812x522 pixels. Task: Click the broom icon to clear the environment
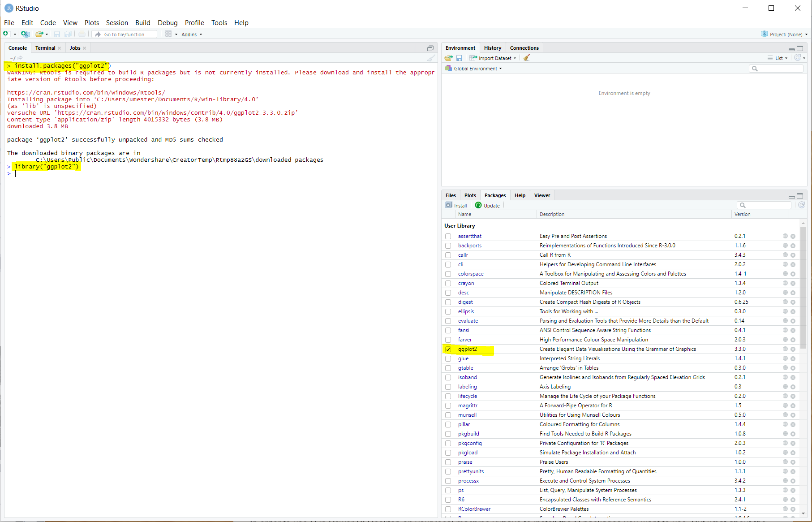pos(527,58)
